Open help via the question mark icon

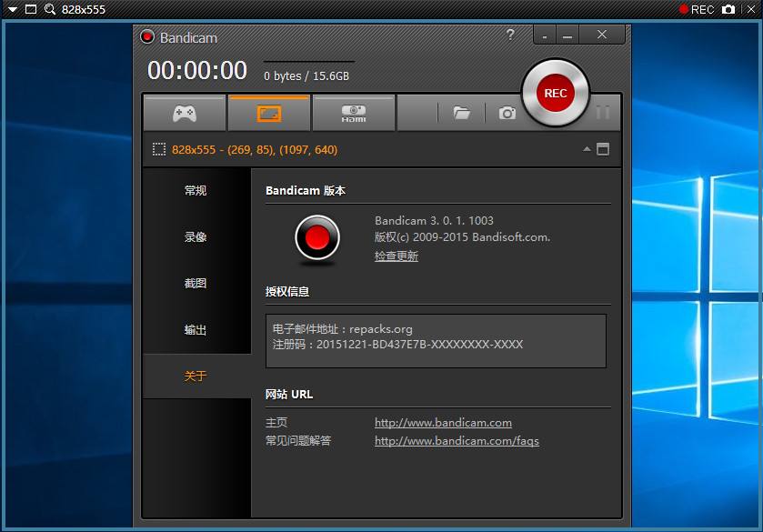509,35
